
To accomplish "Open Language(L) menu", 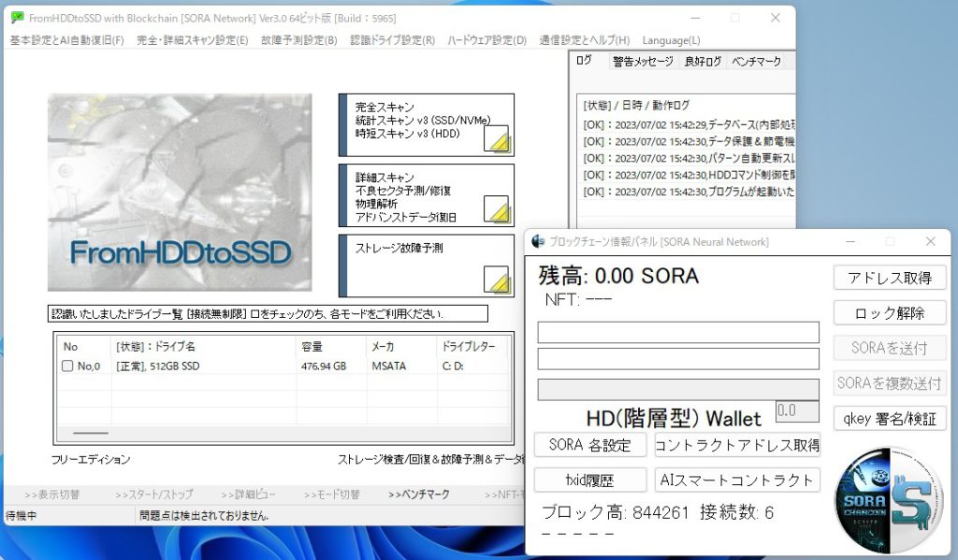I will coord(671,40).
